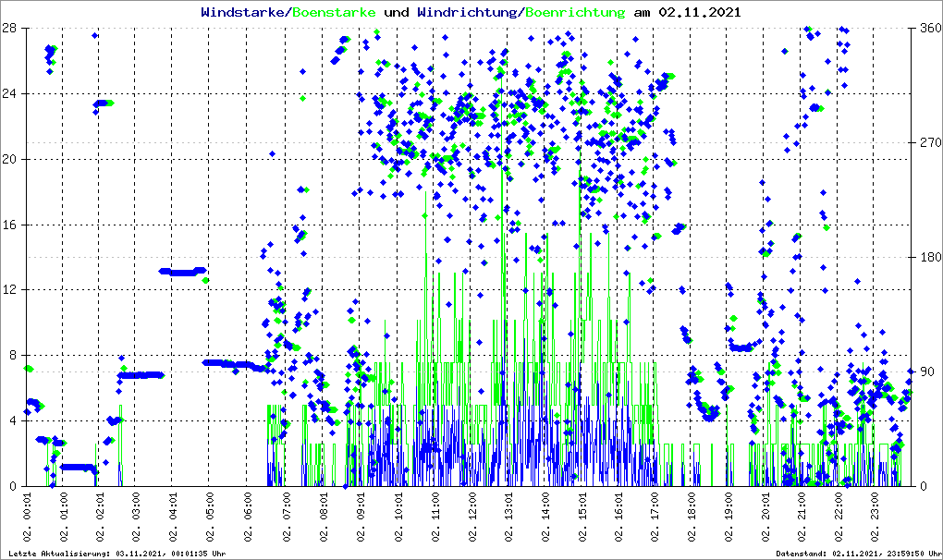Select the 360 label on the right axis
Screen dimensions: 943x560
click(x=929, y=28)
